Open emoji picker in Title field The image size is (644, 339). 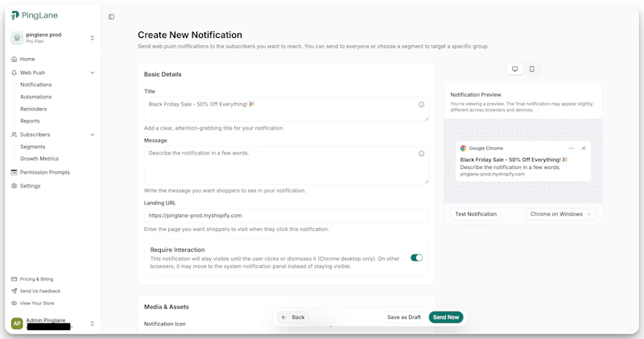click(x=421, y=105)
